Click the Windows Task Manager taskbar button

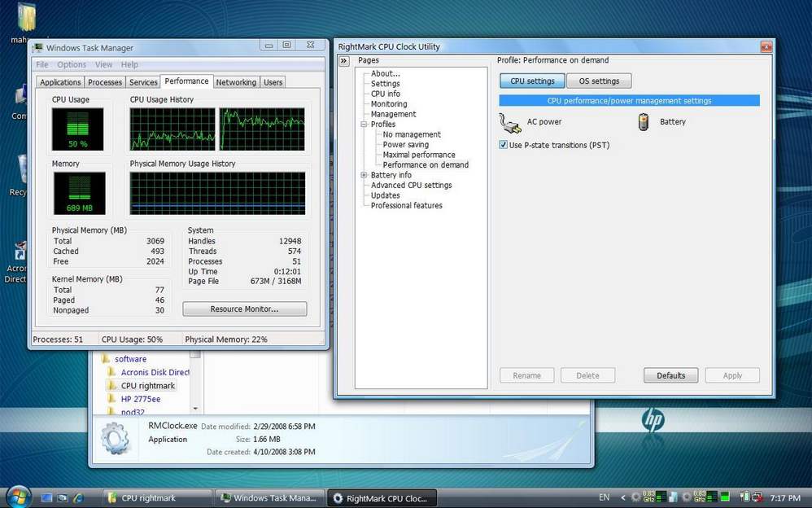[x=269, y=498]
